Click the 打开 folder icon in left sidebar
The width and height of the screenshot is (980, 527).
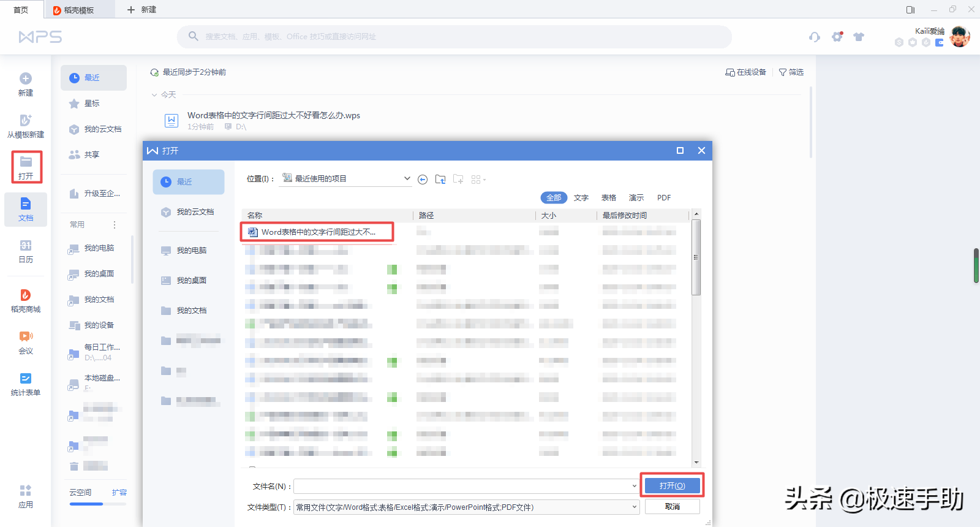[26, 162]
